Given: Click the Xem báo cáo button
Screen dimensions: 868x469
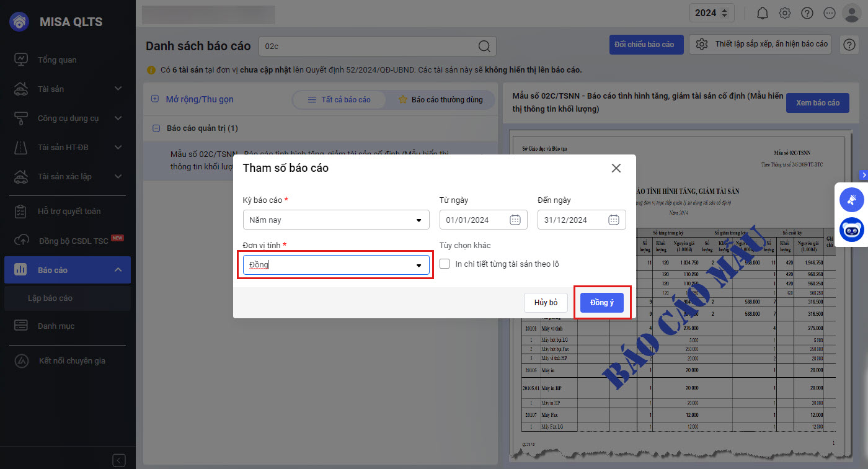Looking at the screenshot, I should [x=818, y=103].
